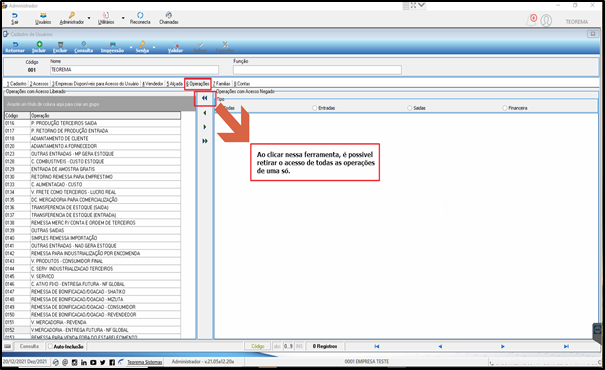Click the Excluir trash icon

[x=60, y=44]
